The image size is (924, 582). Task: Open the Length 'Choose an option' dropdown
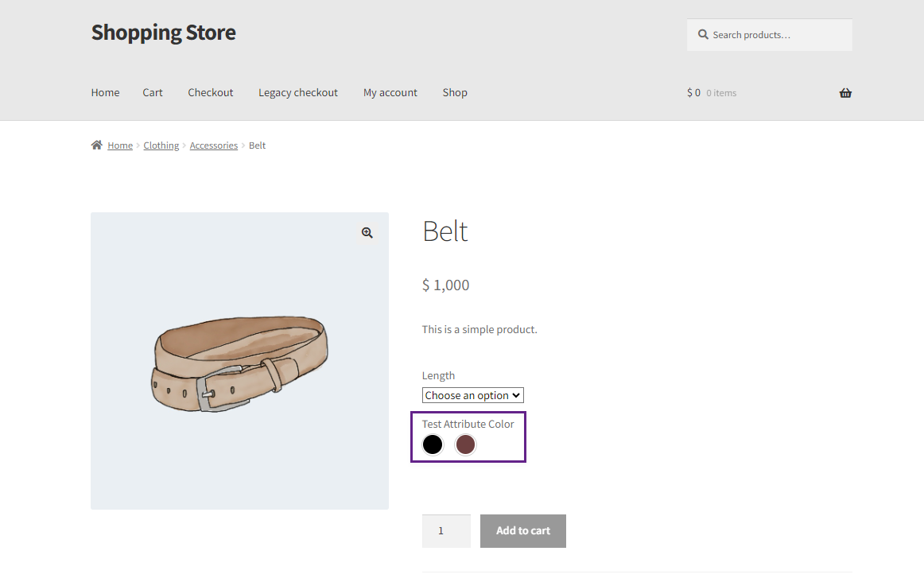click(x=472, y=395)
